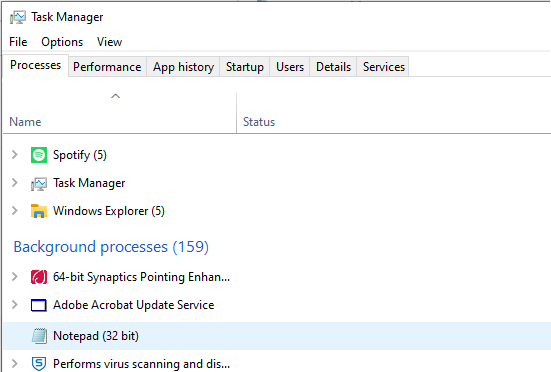Switch to the Startup tab
Viewport: 551px width, 372px height.
pos(245,67)
